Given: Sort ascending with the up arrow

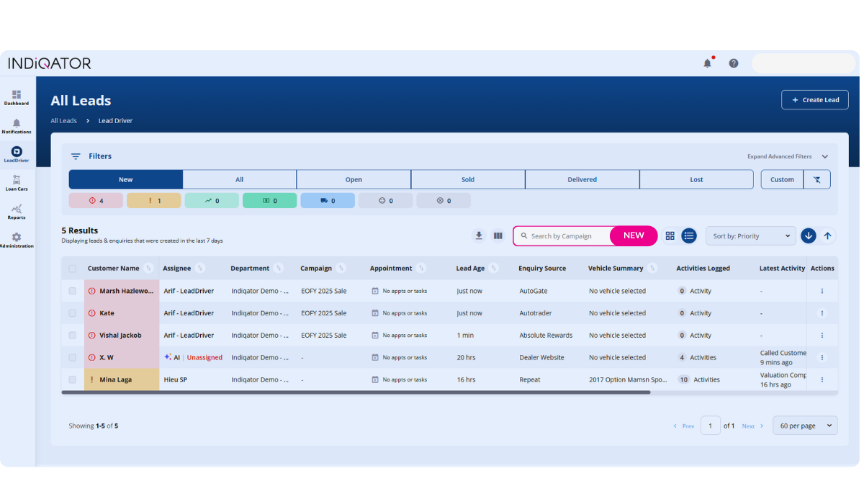Looking at the screenshot, I should (x=827, y=235).
